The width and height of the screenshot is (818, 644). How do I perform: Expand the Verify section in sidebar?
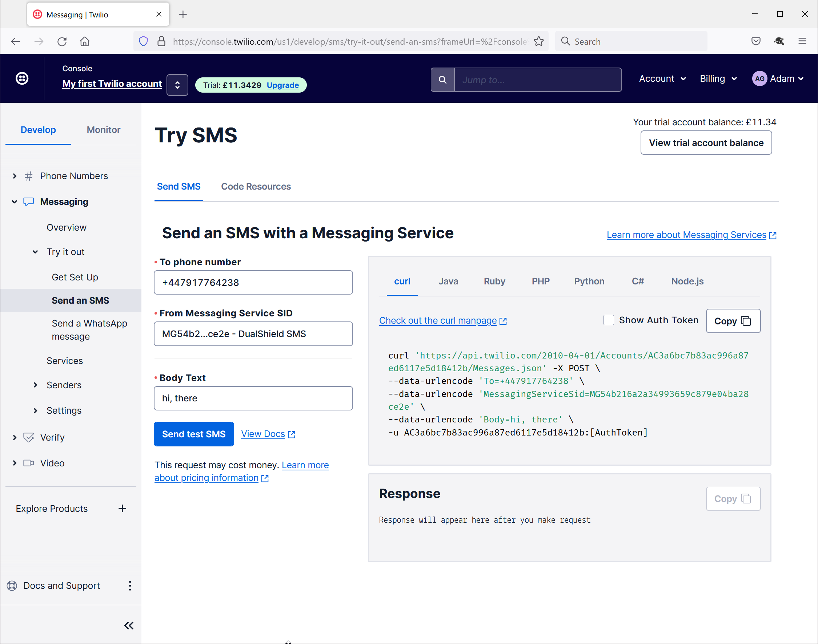click(15, 437)
